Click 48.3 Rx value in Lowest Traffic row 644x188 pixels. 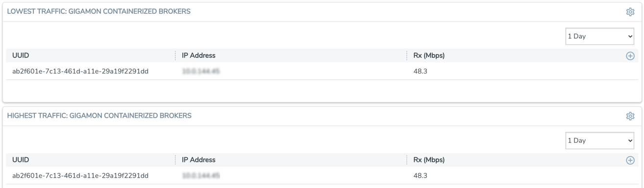pyautogui.click(x=421, y=71)
